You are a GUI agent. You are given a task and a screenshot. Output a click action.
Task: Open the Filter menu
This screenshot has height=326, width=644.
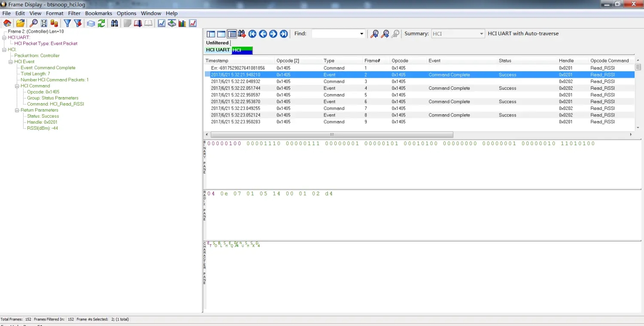pos(74,13)
